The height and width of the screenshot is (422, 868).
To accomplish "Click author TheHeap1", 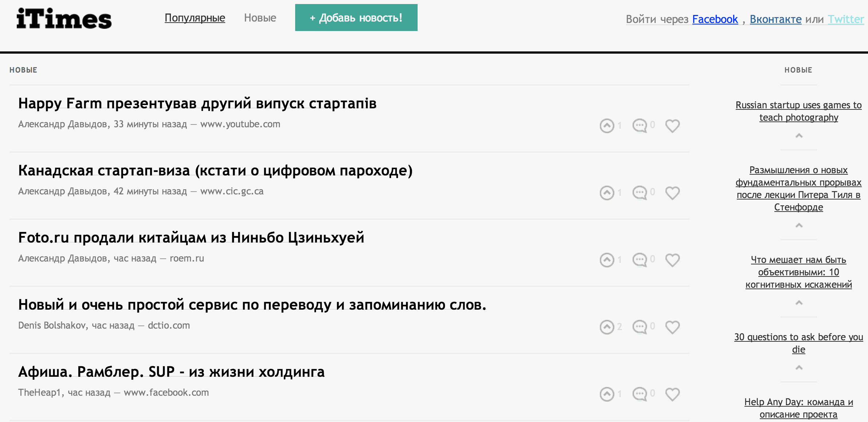I will 40,393.
